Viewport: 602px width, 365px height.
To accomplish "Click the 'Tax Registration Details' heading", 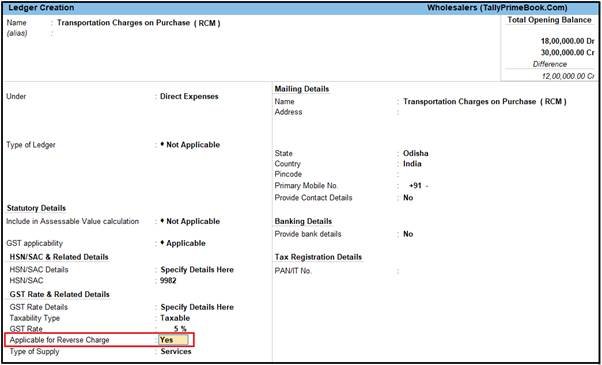I will pyautogui.click(x=318, y=257).
